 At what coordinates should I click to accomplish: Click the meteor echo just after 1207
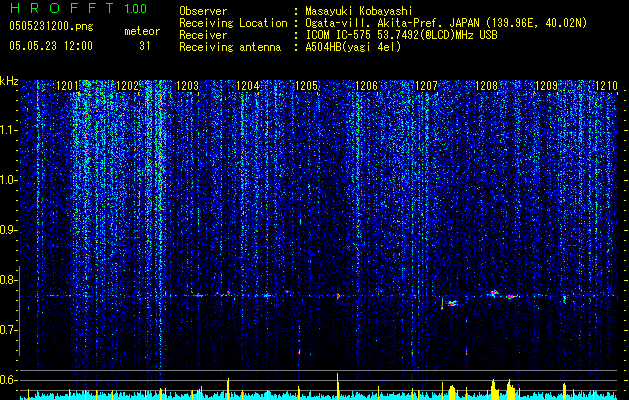[x=452, y=303]
